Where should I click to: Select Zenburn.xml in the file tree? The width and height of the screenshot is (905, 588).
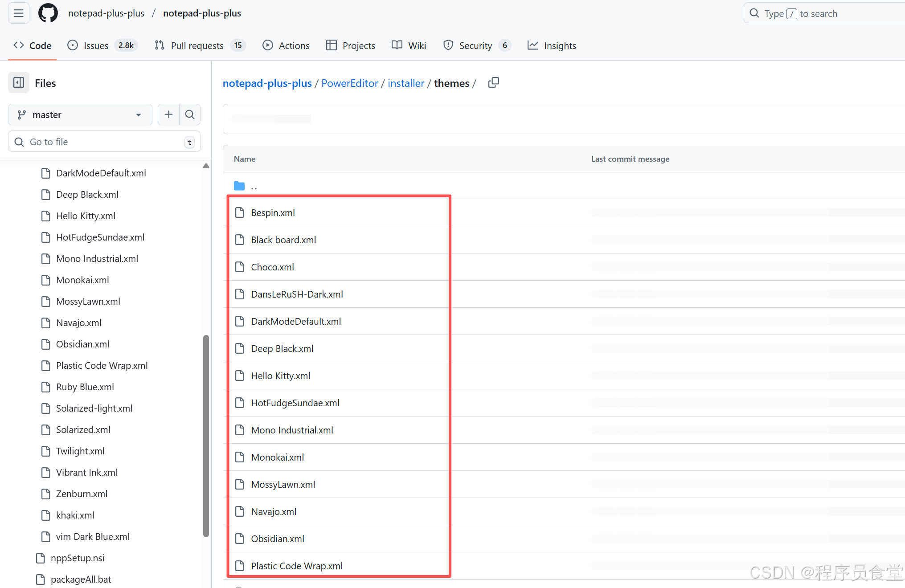82,494
